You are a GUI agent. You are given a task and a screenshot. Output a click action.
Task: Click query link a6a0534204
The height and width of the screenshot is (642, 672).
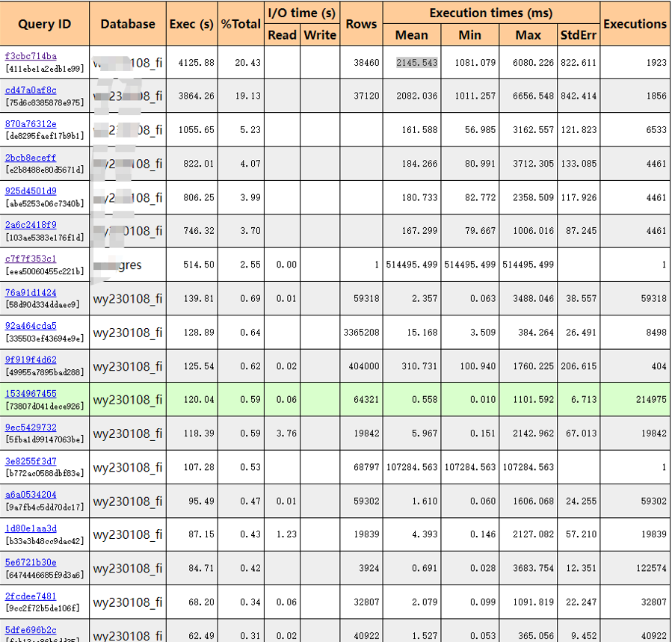(x=31, y=495)
